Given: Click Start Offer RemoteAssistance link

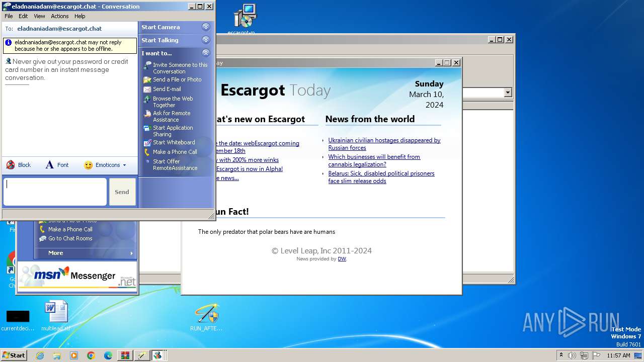Looking at the screenshot, I should [175, 165].
